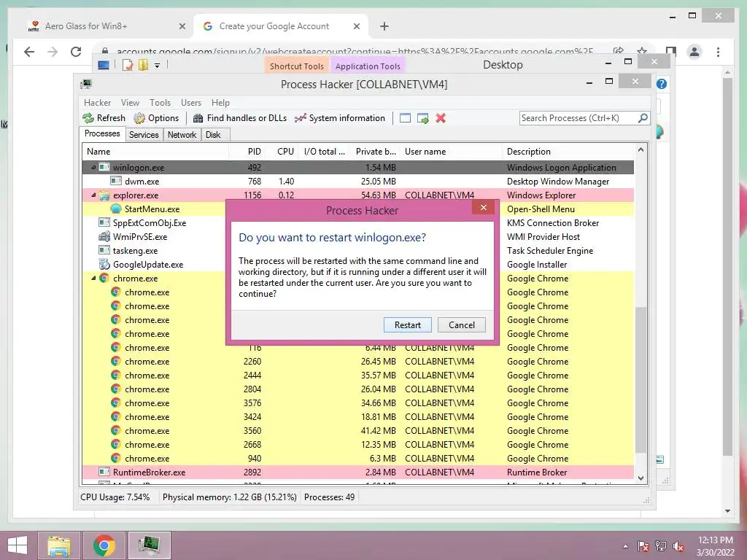Open the Shortcut Tools ribbon tab

tap(296, 66)
